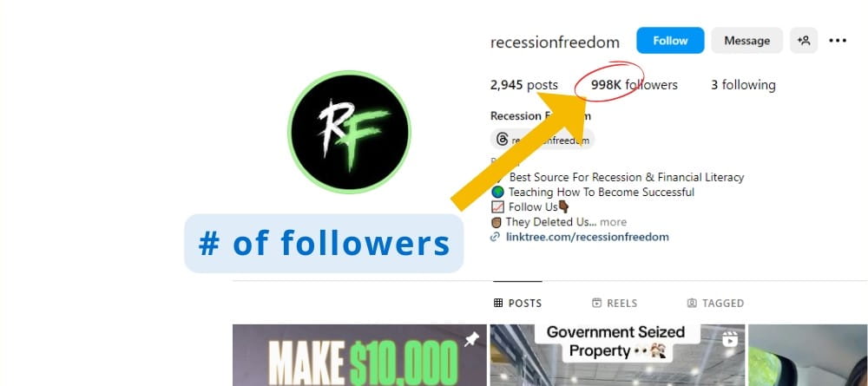
Task: Click the RF profile picture
Action: click(x=349, y=132)
